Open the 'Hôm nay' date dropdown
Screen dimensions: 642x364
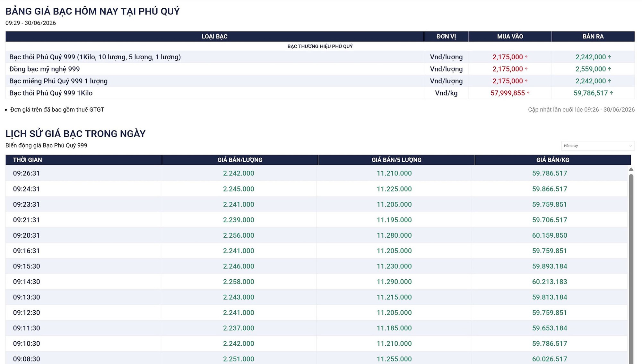coord(598,146)
